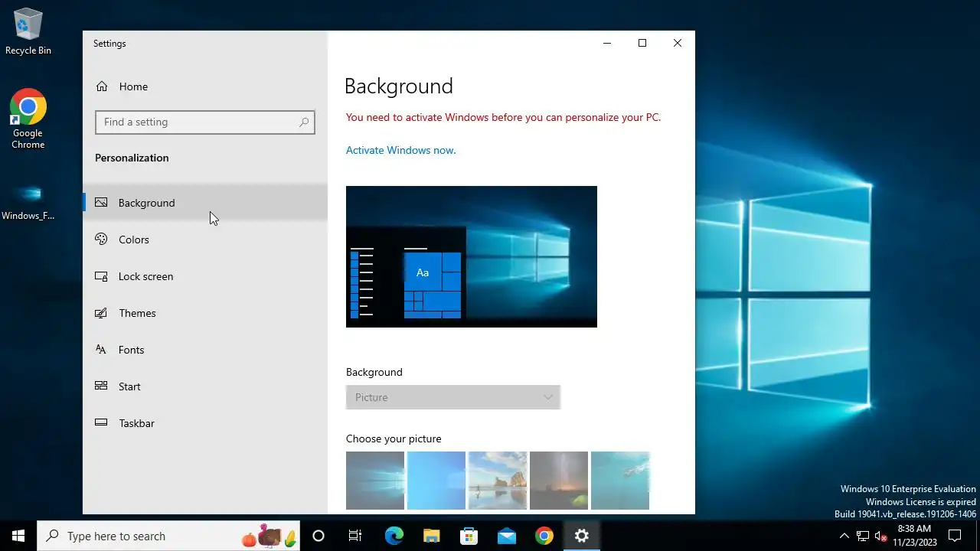Click the Cortana circle icon on taskbar

point(318,536)
